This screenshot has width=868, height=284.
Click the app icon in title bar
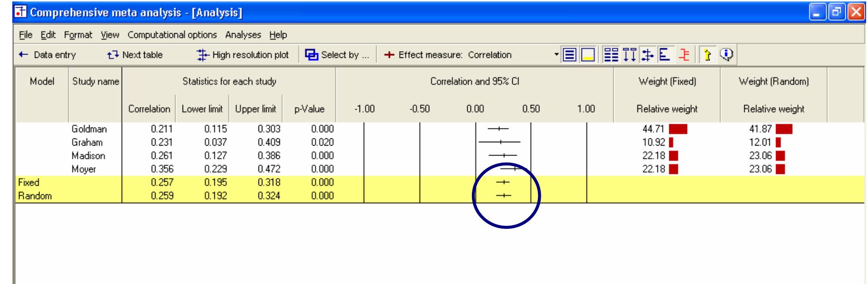(20, 13)
